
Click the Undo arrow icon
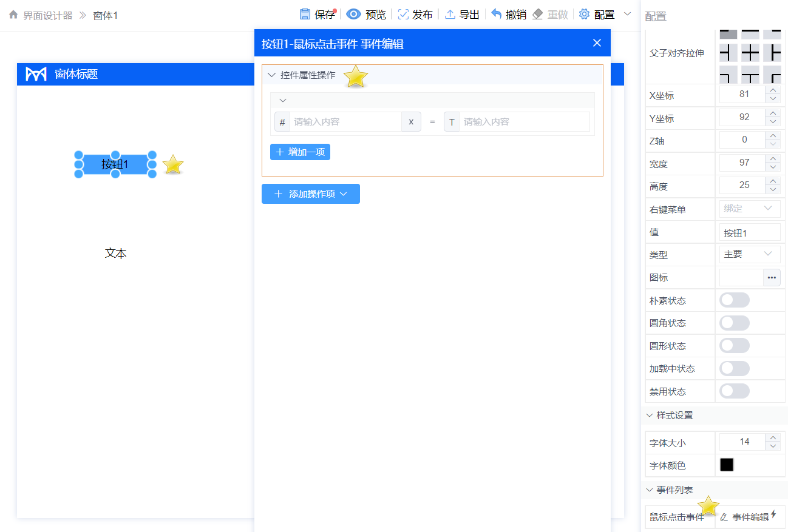pos(497,15)
